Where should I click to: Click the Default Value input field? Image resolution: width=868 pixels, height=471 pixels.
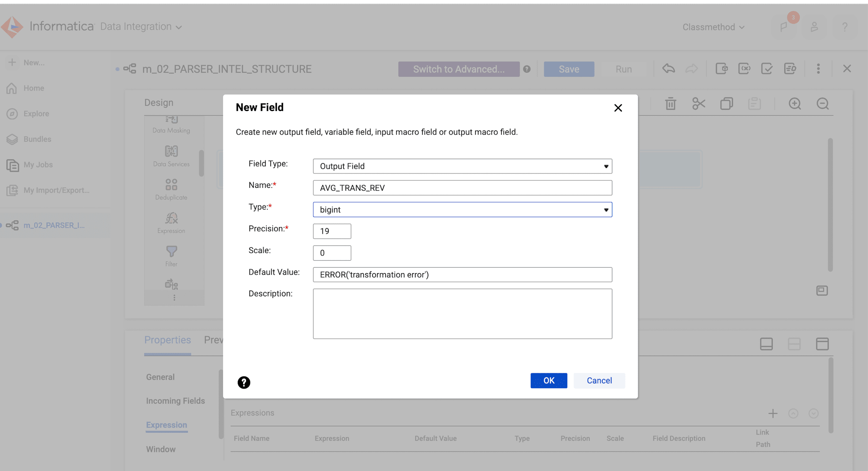click(x=463, y=275)
